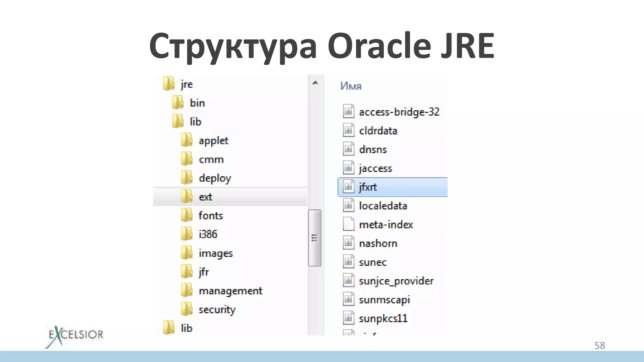The height and width of the screenshot is (362, 644).
Task: Click the cldrdata jar file icon
Action: pyautogui.click(x=348, y=130)
